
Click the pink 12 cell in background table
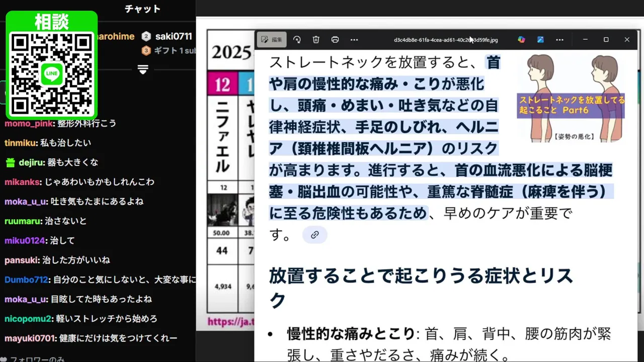[222, 84]
